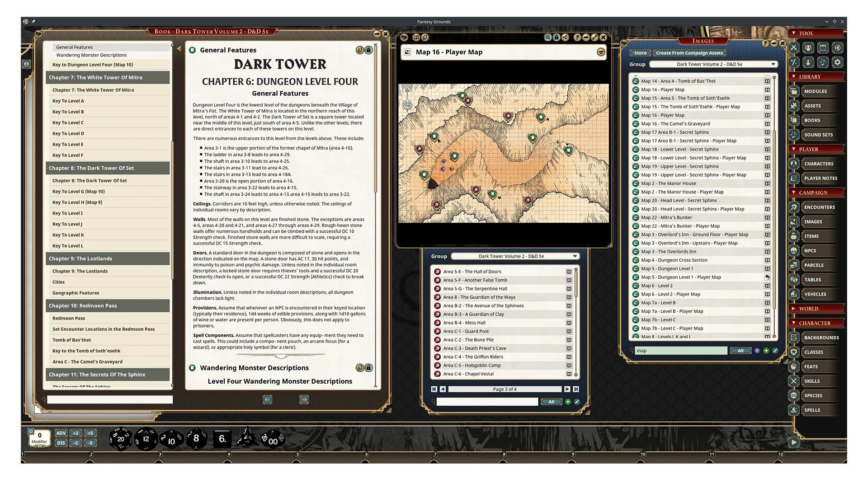Click the All filter in Images window
868x488 pixels.
tap(741, 351)
